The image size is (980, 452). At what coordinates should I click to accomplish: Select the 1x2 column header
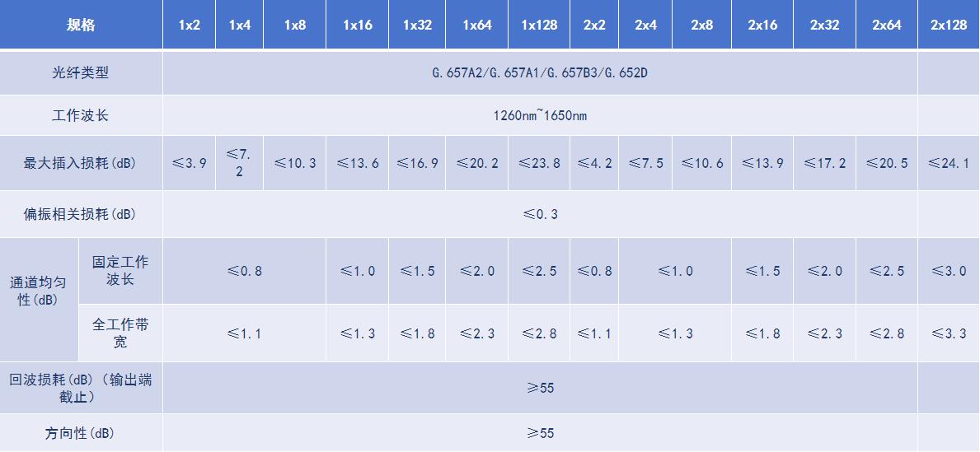pyautogui.click(x=189, y=25)
